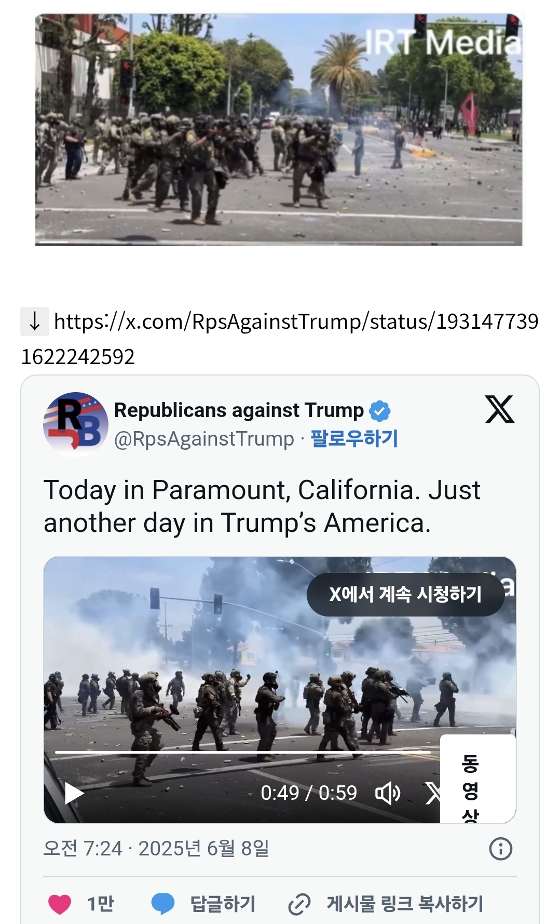The image size is (560, 924).
Task: Click the X watermark in video controls
Action: click(x=432, y=793)
